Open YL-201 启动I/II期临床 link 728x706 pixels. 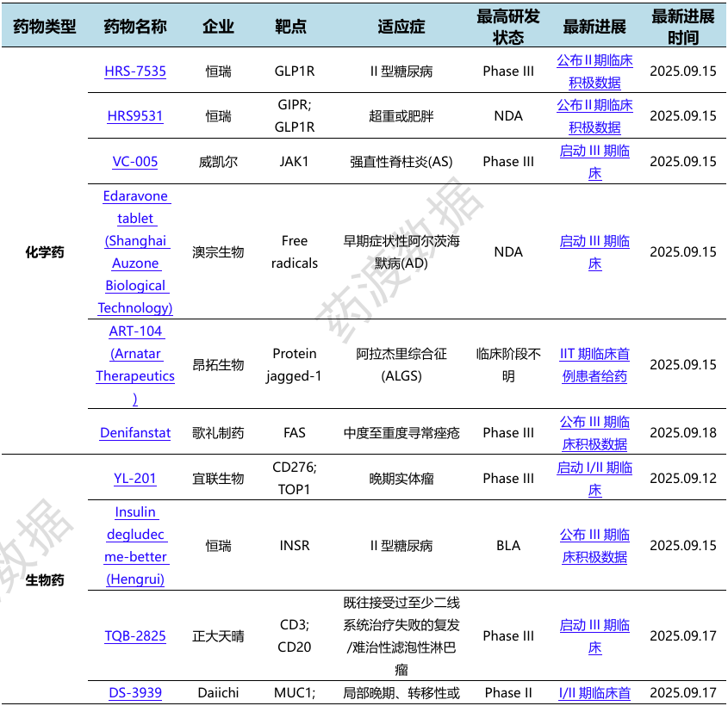pos(594,478)
